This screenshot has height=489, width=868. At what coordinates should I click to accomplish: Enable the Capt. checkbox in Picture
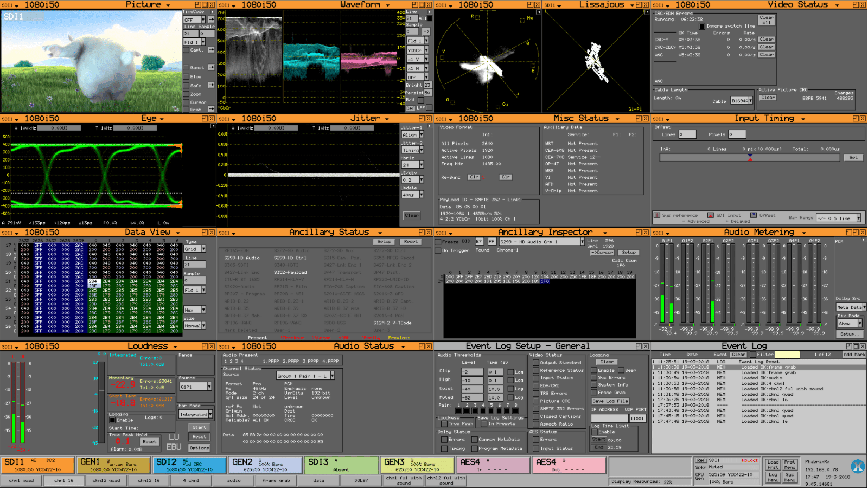coord(186,50)
